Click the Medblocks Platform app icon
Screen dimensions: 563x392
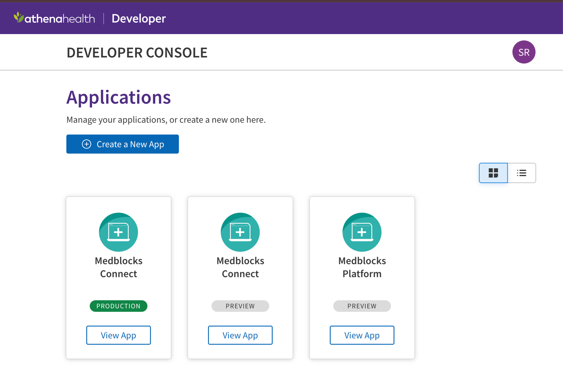pyautogui.click(x=362, y=232)
